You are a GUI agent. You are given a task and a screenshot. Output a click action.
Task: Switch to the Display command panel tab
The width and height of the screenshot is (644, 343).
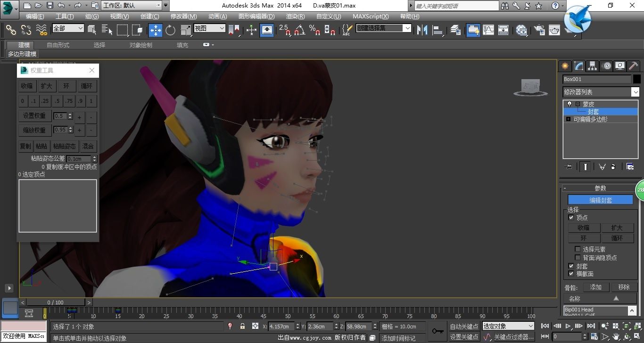point(620,66)
